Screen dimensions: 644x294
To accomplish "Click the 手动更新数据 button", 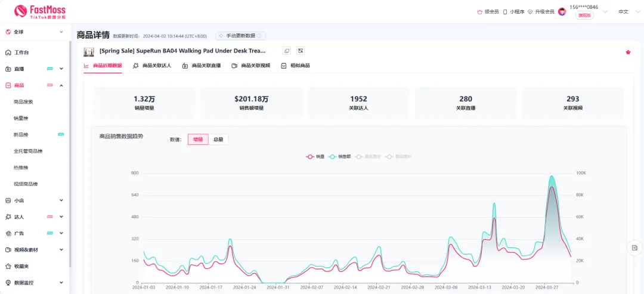I will click(241, 36).
